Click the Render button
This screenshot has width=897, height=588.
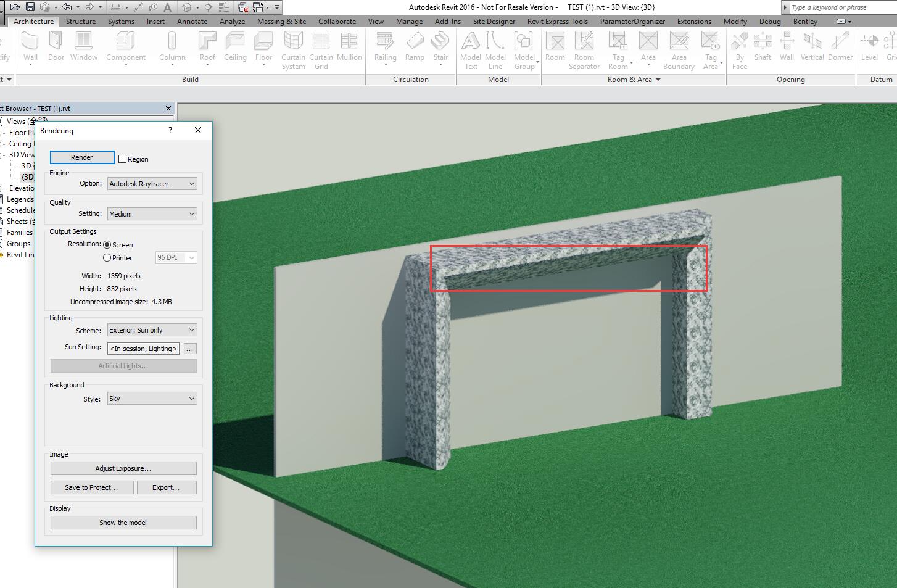pyautogui.click(x=81, y=157)
